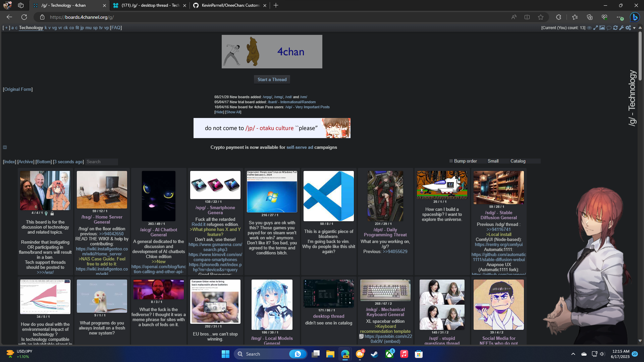Click the Start a Thread button
This screenshot has height=362, width=644.
pos(272,79)
